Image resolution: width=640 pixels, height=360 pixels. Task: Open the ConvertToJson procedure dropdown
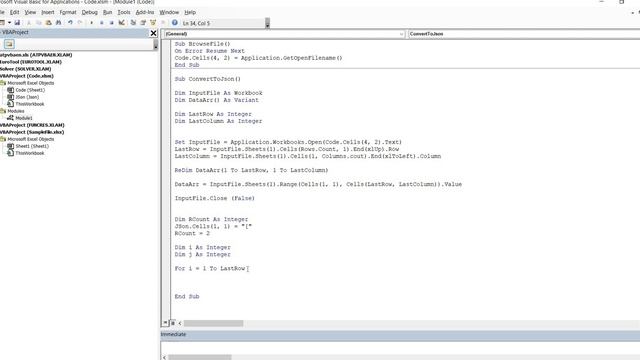tap(524, 34)
